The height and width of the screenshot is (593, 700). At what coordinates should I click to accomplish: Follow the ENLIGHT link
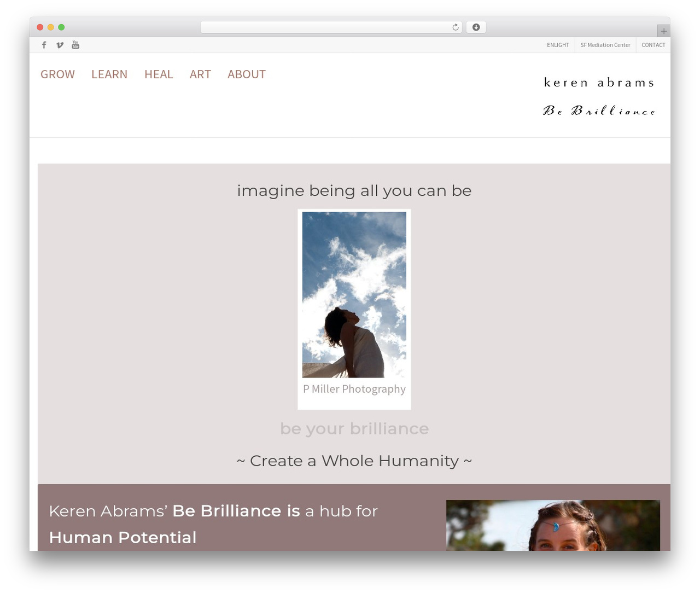[x=558, y=45]
